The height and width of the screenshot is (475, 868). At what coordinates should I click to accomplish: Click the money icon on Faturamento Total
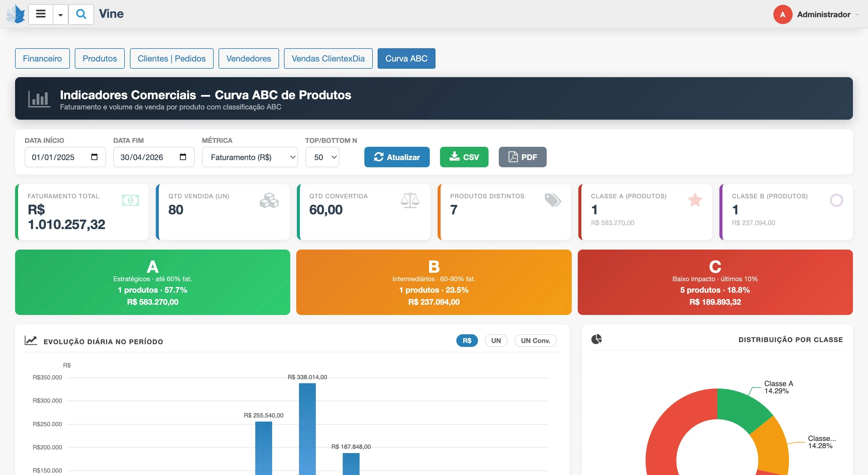coord(131,200)
